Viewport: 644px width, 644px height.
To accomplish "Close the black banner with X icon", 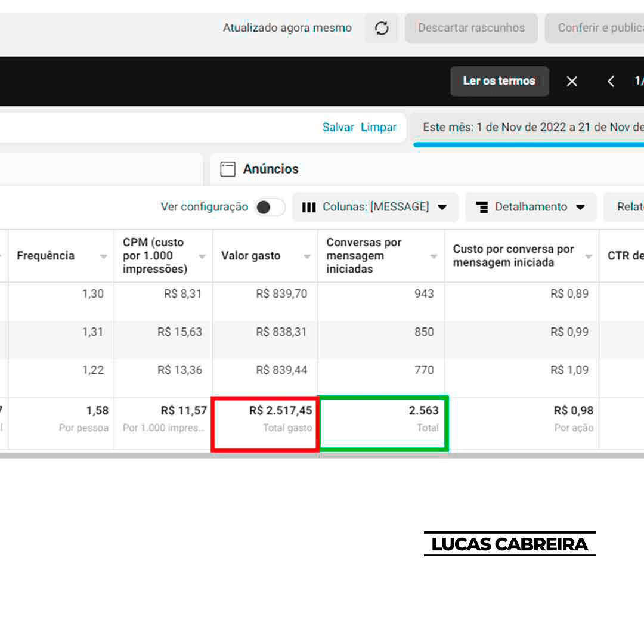I will pos(572,82).
